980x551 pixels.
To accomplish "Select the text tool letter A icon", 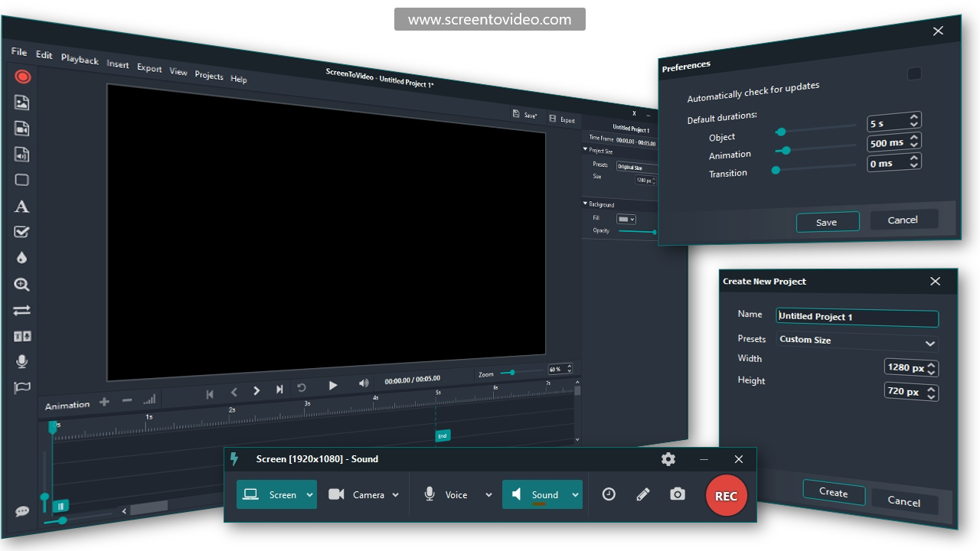I will [x=22, y=207].
